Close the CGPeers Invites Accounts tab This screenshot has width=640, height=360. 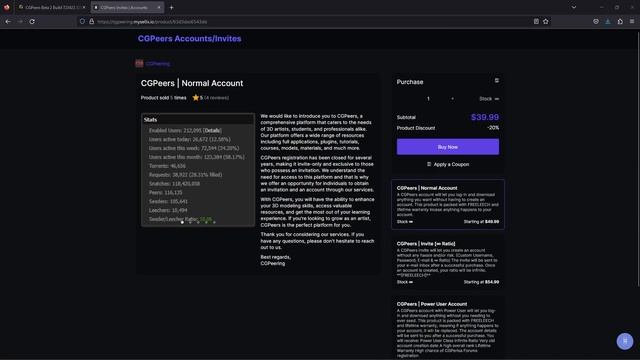click(x=159, y=7)
